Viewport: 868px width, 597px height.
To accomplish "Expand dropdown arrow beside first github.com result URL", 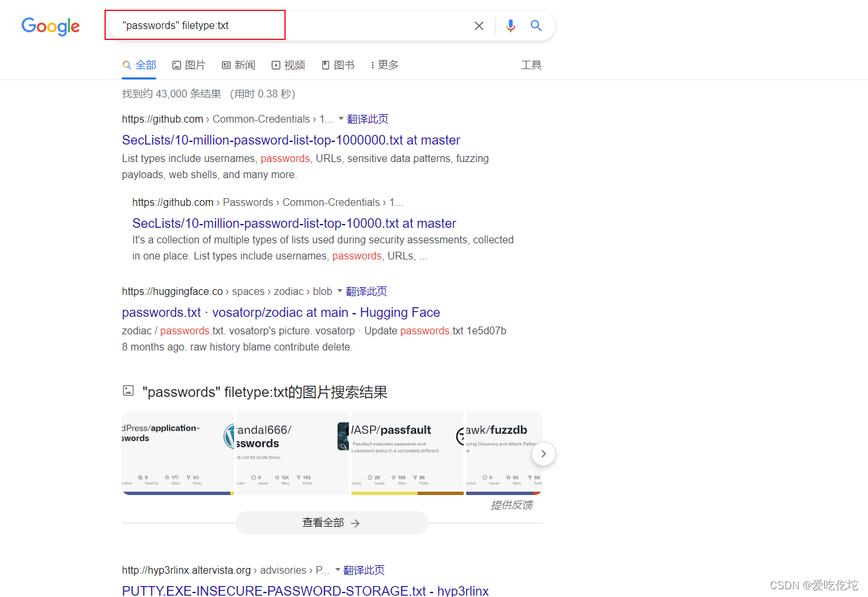I will click(340, 119).
